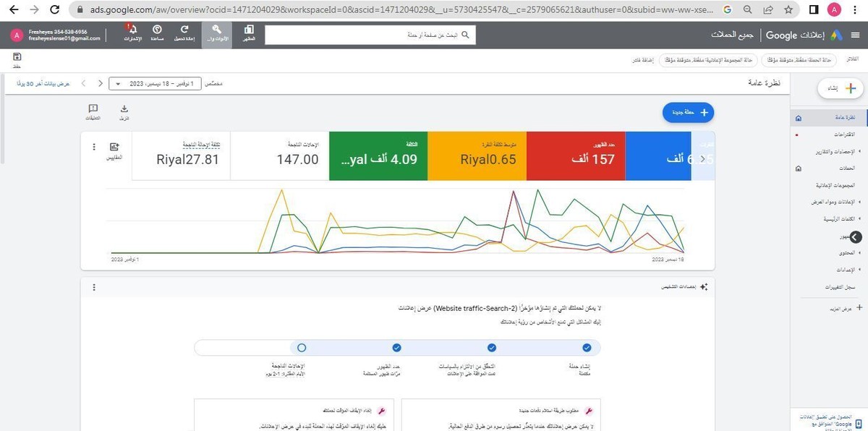Select the yellow average cost metric card
Image resolution: width=868 pixels, height=431 pixels.
(477, 155)
